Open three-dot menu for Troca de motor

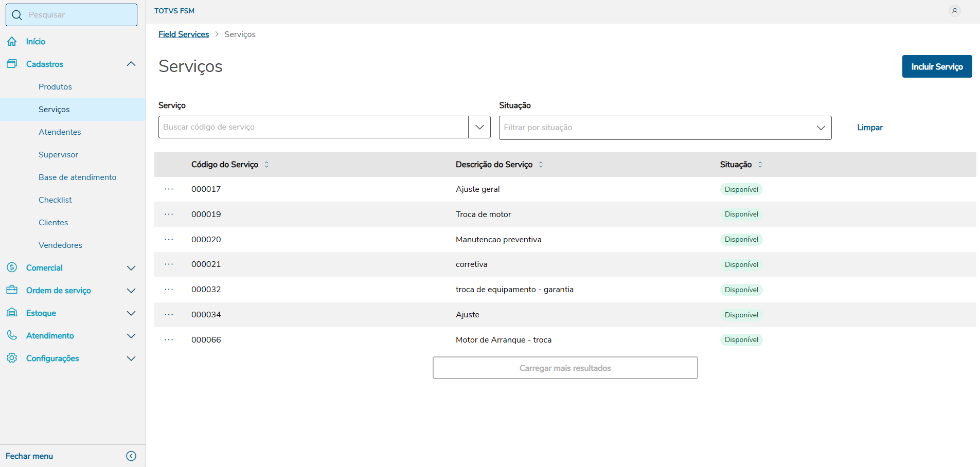click(169, 214)
